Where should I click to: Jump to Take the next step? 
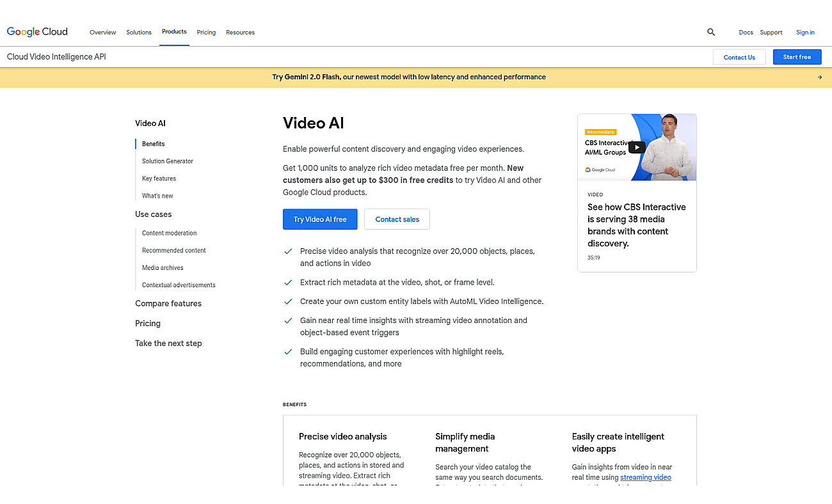(x=168, y=343)
